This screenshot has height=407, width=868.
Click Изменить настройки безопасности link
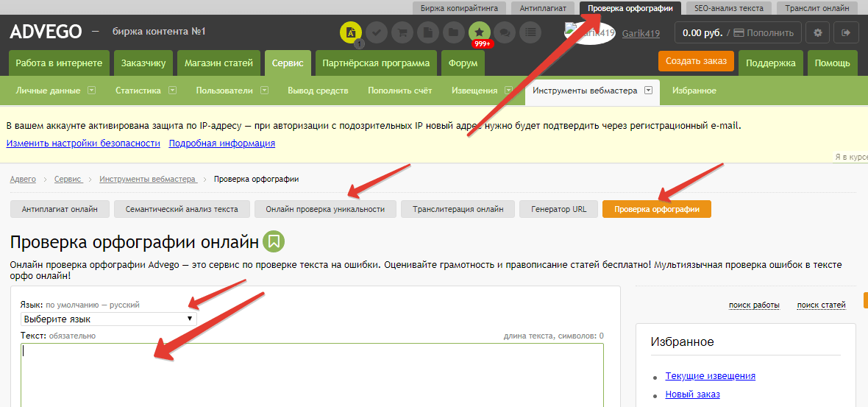pos(83,144)
